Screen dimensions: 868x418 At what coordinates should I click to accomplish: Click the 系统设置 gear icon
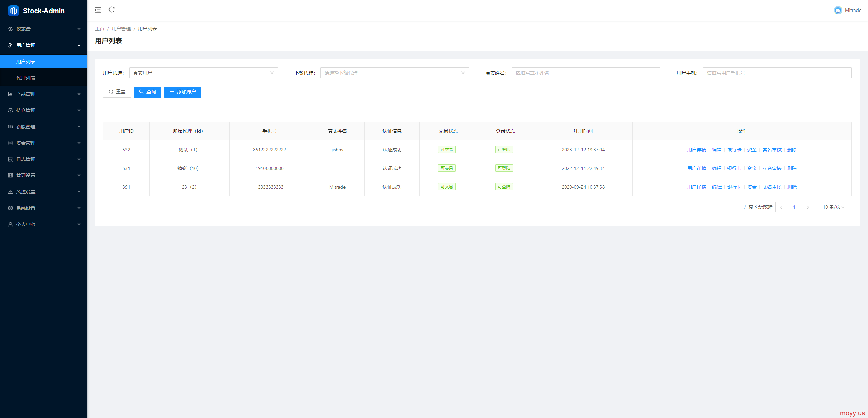[x=11, y=208]
